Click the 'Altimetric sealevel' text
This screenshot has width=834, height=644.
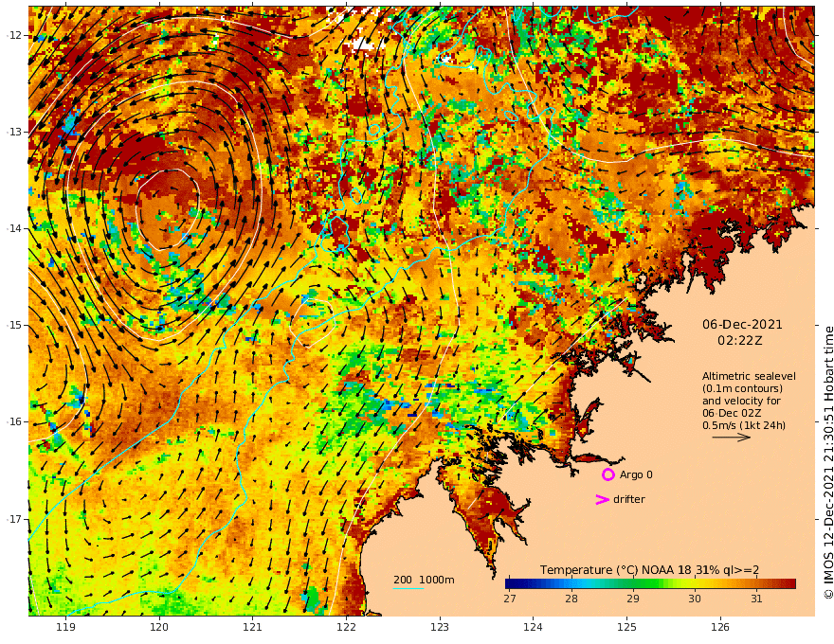coord(749,376)
